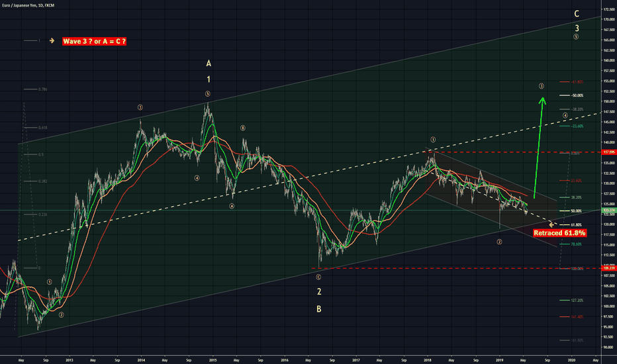Click the green upward projection arrow
The width and height of the screenshot is (617, 364).
539,148
